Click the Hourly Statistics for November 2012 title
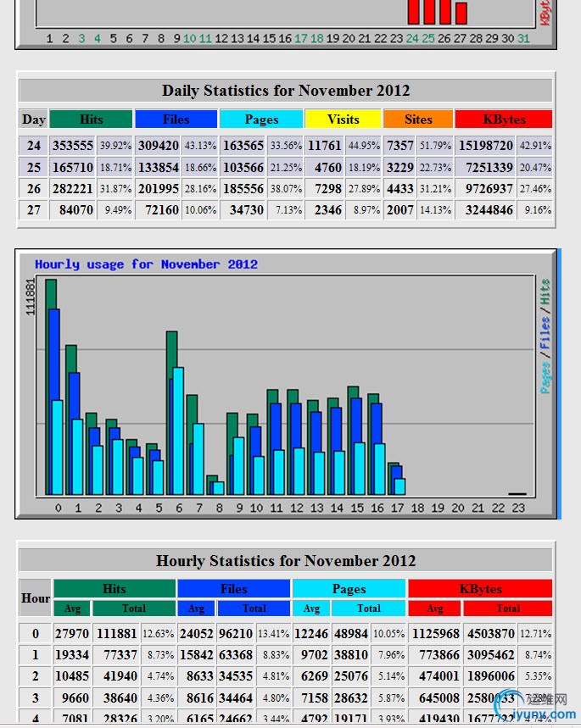This screenshot has height=728, width=581. pos(285,560)
